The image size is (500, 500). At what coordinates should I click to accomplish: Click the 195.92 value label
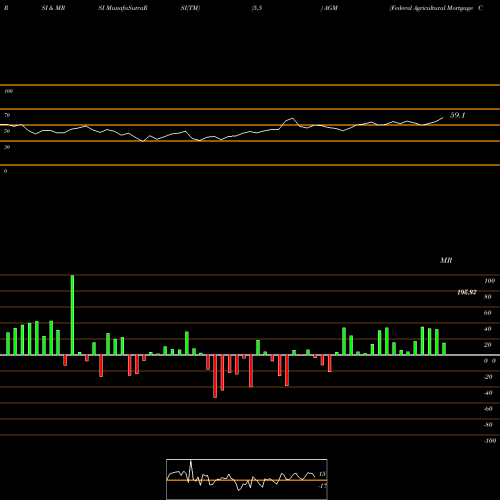click(x=467, y=292)
